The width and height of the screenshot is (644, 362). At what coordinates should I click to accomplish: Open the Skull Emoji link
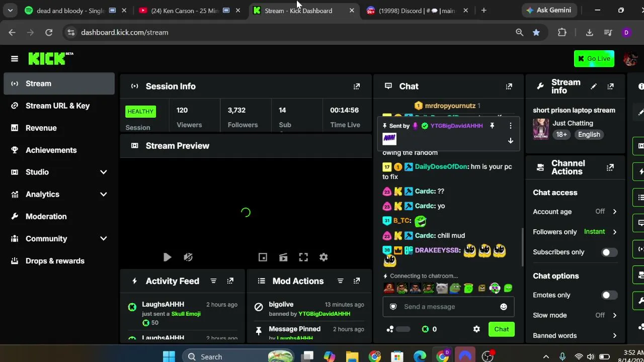coord(186,314)
